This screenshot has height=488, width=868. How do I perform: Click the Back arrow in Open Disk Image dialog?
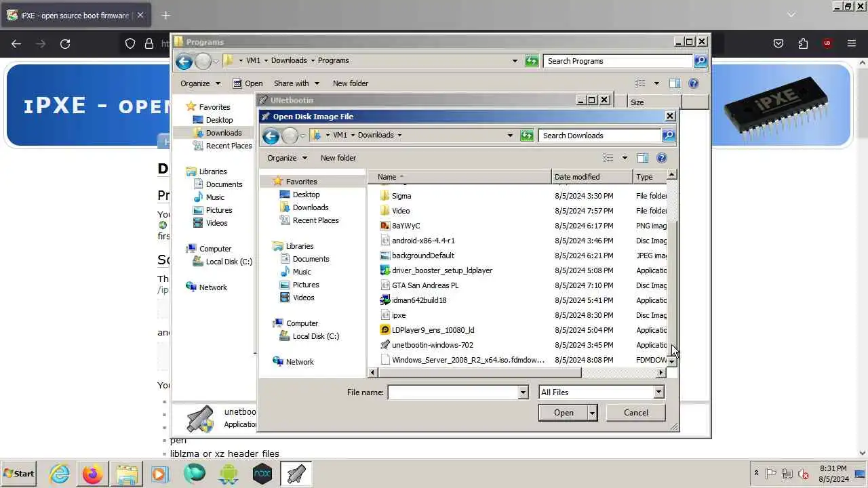click(x=271, y=136)
